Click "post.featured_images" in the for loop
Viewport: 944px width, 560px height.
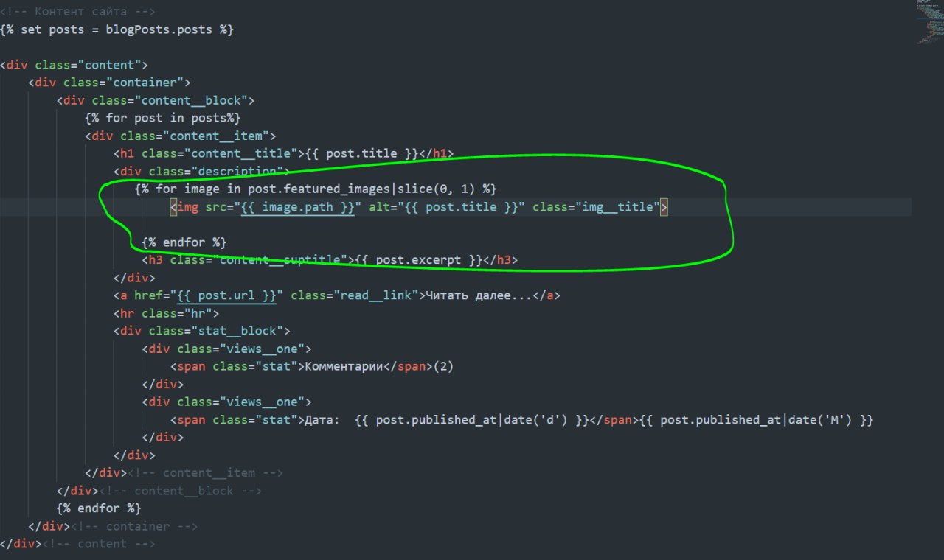pos(318,189)
